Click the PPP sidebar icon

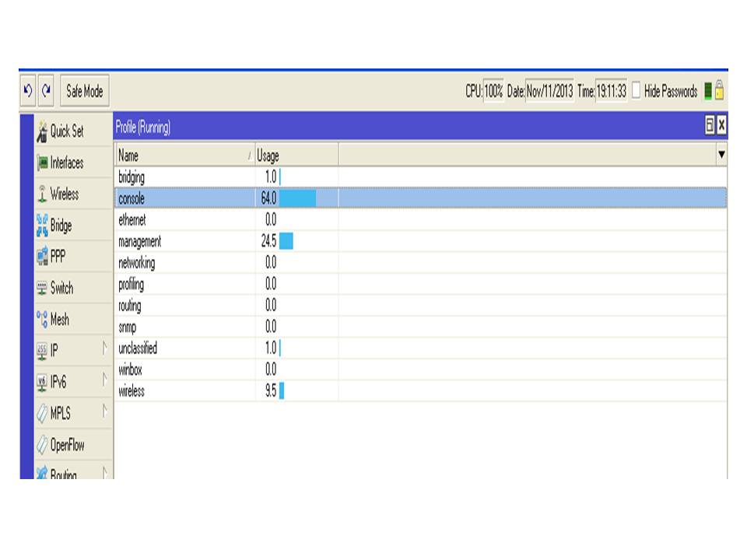point(42,257)
